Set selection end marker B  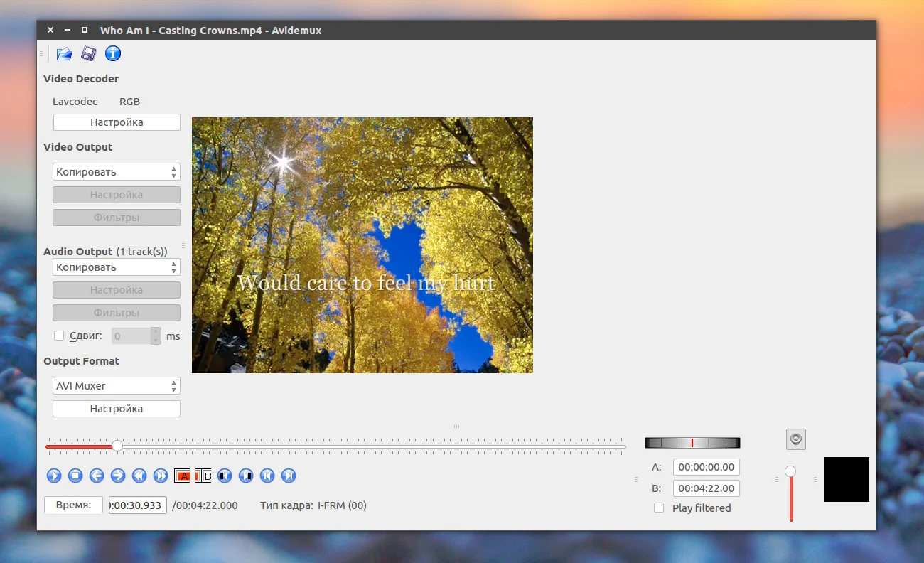[204, 476]
